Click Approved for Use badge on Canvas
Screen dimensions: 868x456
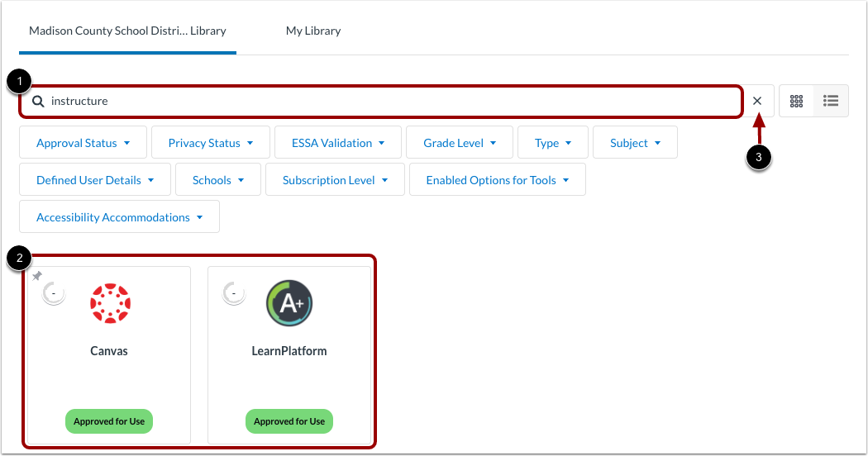pos(109,421)
